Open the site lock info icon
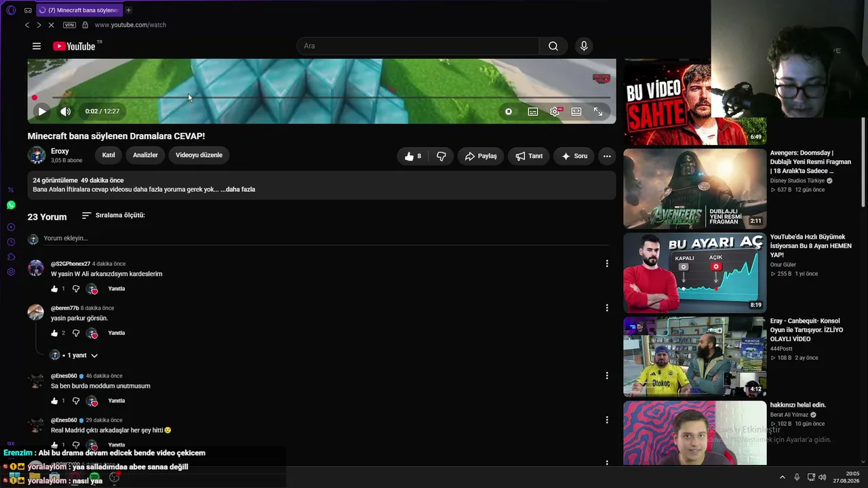This screenshot has height=488, width=868. (x=85, y=25)
